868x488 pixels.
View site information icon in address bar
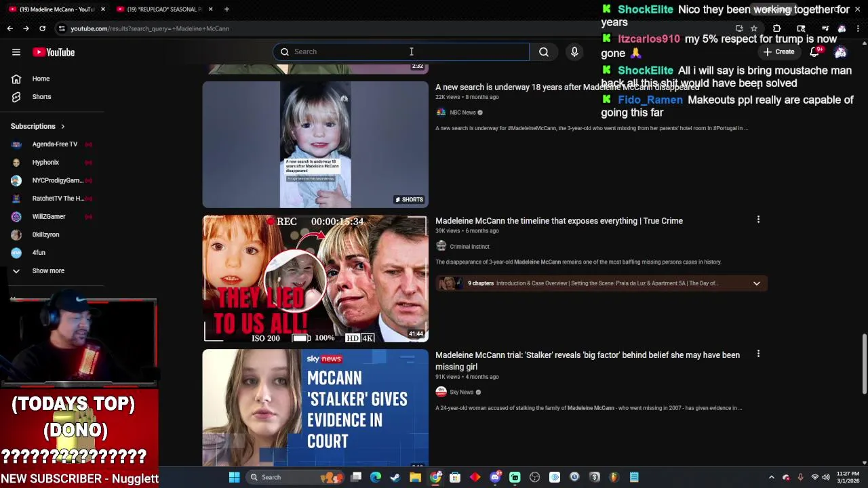pyautogui.click(x=62, y=28)
